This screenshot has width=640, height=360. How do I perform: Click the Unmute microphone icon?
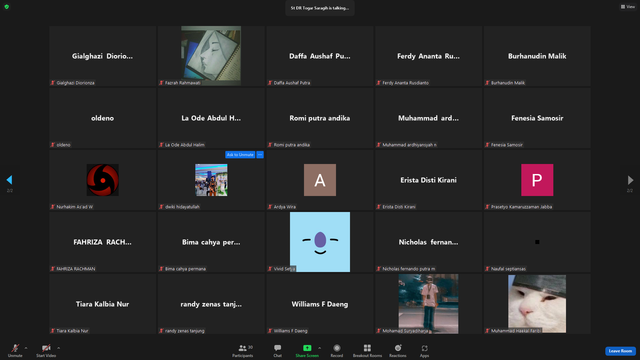coord(15,348)
